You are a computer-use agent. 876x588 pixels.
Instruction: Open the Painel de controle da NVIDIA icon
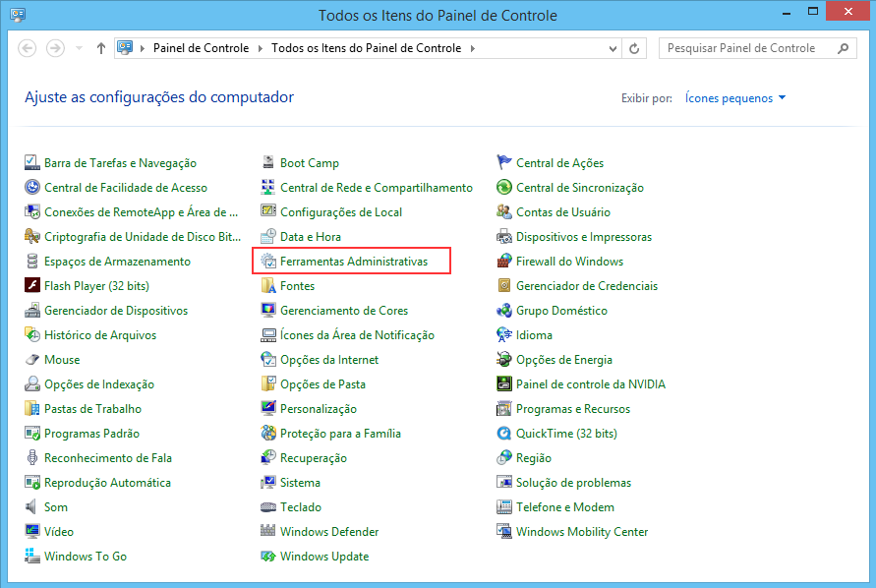click(x=504, y=384)
